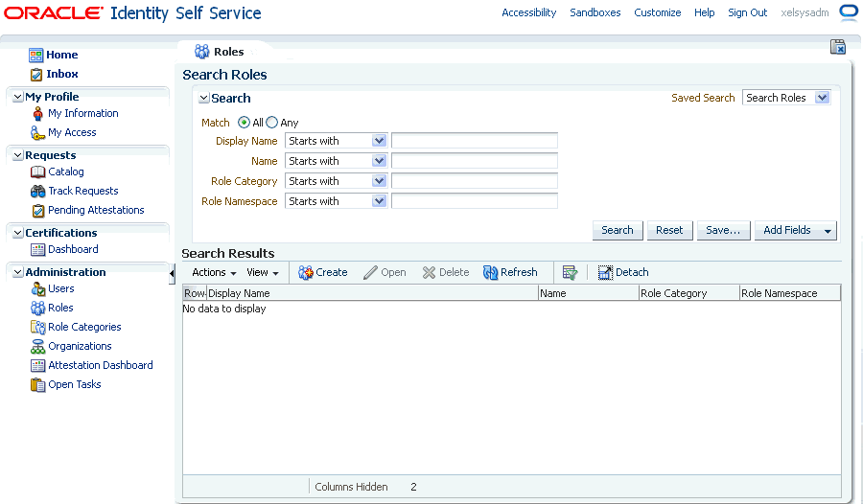Open the Organizations link

(x=80, y=347)
